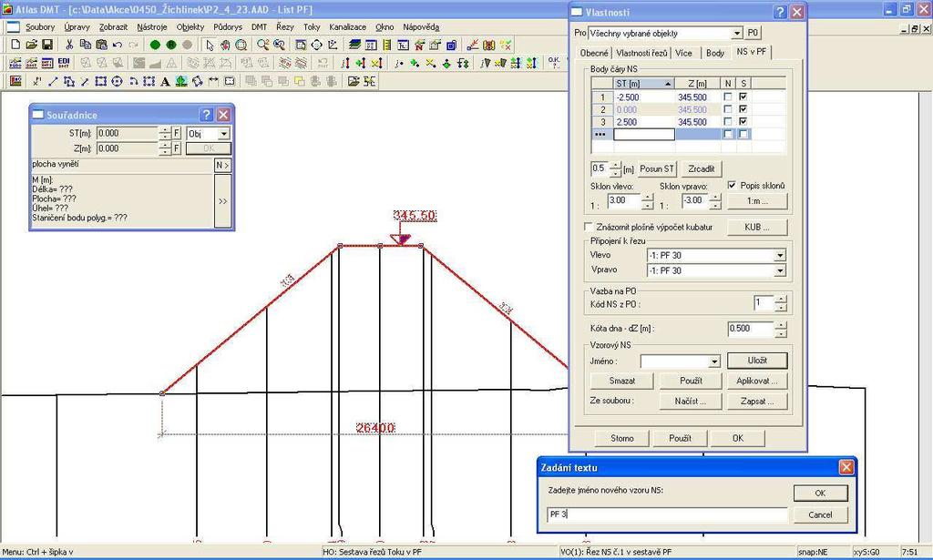The width and height of the screenshot is (933, 560).
Task: Click the Aplikovat ... button
Action: pos(757,381)
